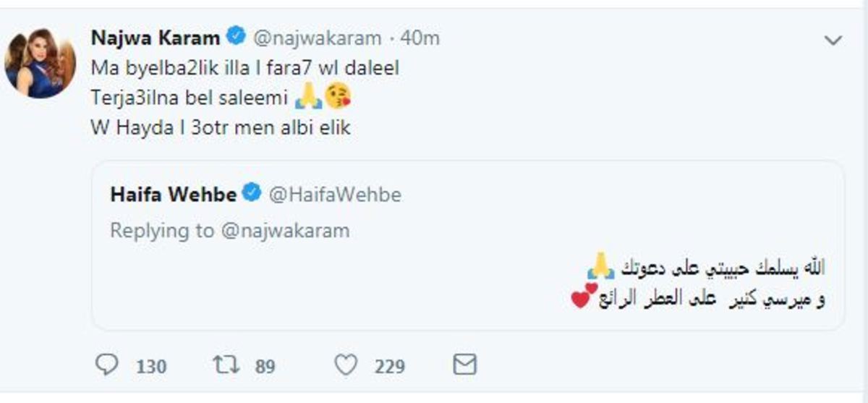The height and width of the screenshot is (403, 868).
Task: Open the Haifa Wehbe display name
Action: pos(174,193)
